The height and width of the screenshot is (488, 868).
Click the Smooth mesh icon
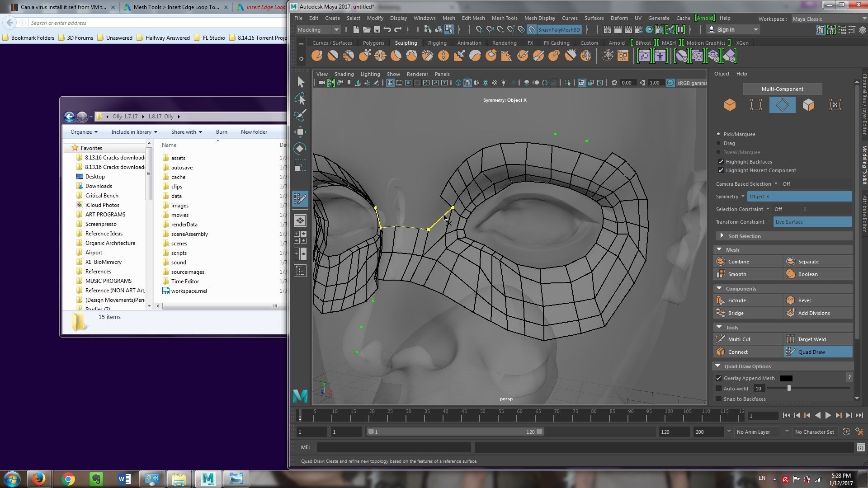pos(721,274)
